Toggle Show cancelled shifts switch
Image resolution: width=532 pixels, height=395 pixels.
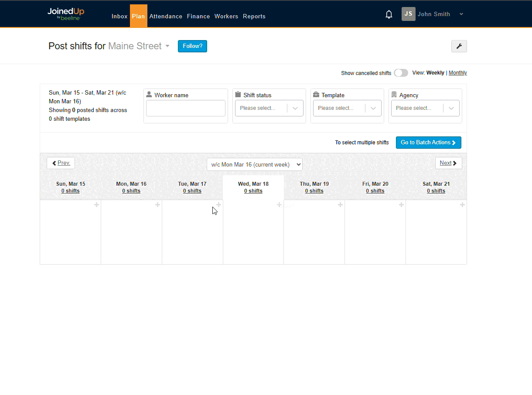[x=401, y=73]
